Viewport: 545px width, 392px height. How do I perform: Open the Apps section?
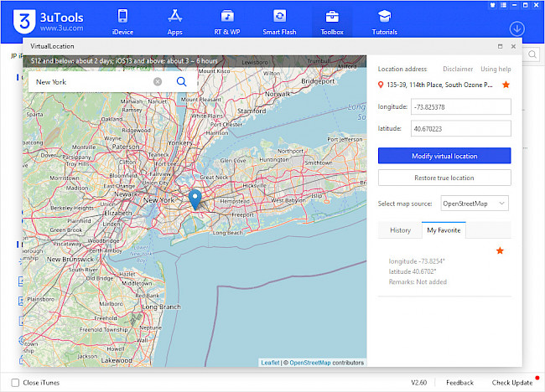click(x=175, y=23)
